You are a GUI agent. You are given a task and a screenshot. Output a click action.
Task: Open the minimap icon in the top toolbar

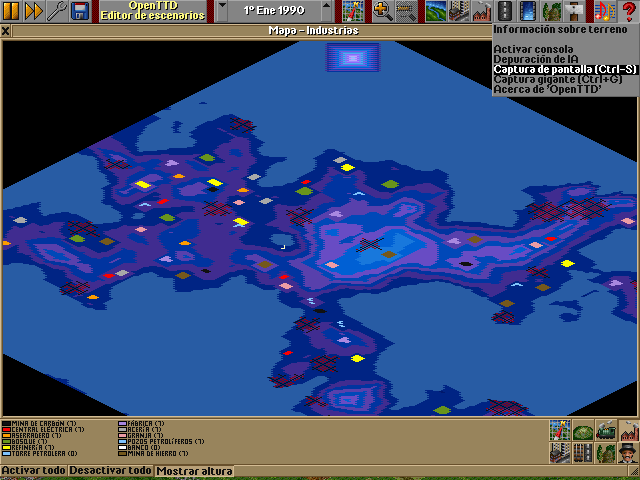353,11
